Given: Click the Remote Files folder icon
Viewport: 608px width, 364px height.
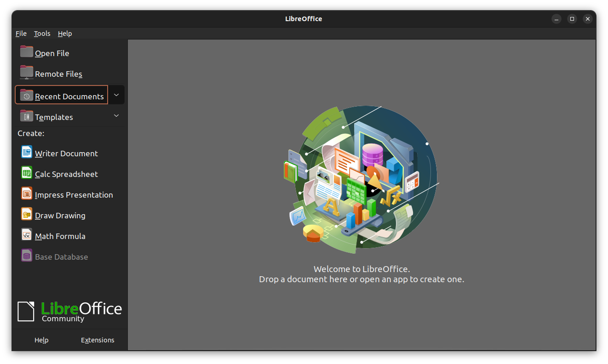Looking at the screenshot, I should 27,72.
